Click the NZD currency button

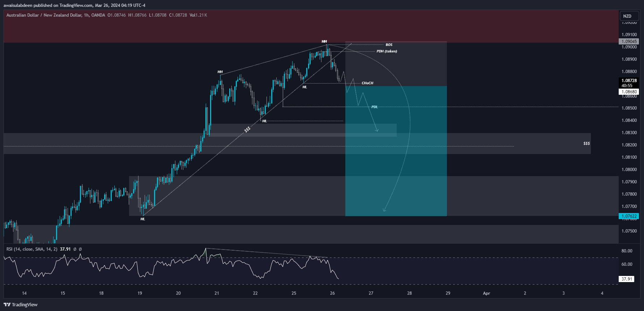tap(630, 16)
